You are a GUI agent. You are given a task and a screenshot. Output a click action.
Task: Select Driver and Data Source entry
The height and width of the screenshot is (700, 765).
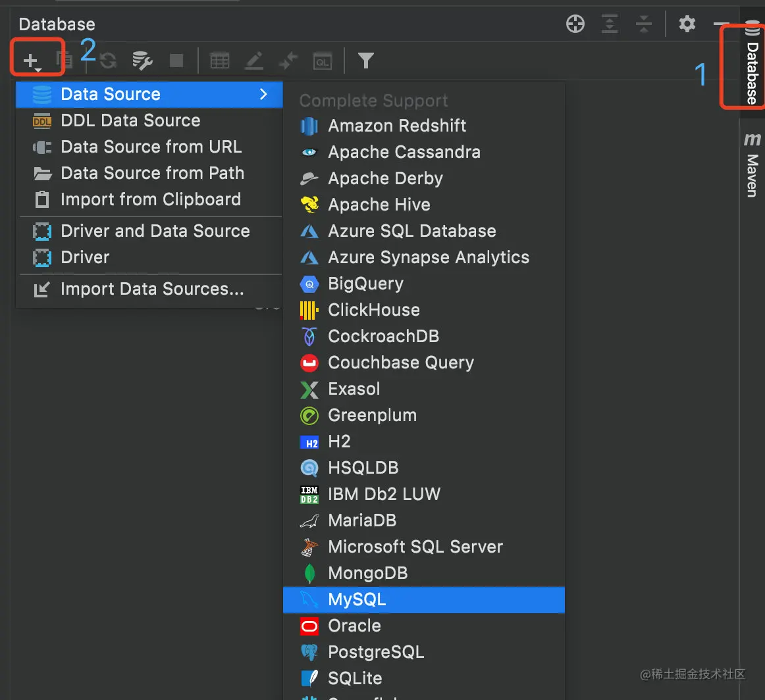pos(149,231)
